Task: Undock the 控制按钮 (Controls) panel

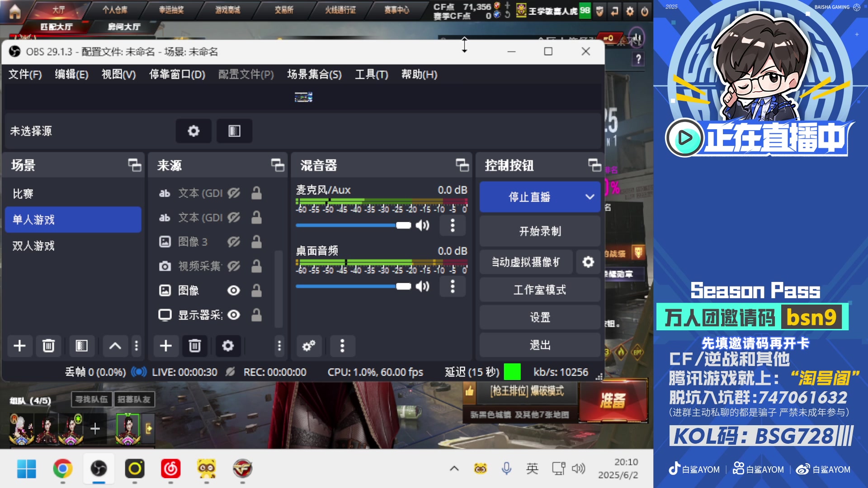Action: pos(594,165)
